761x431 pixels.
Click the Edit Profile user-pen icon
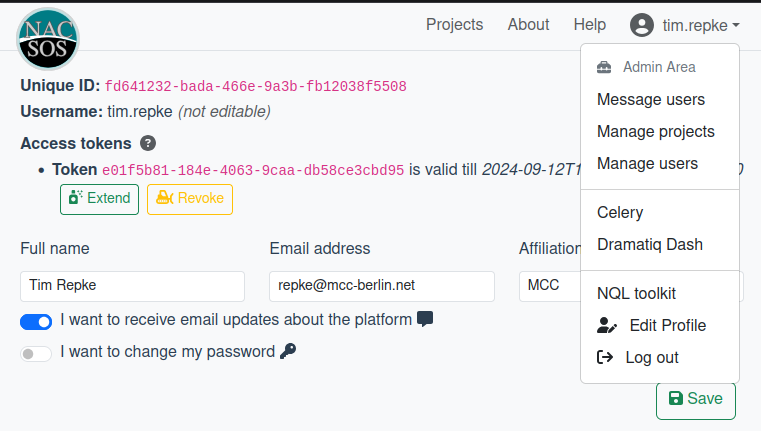[x=606, y=325]
